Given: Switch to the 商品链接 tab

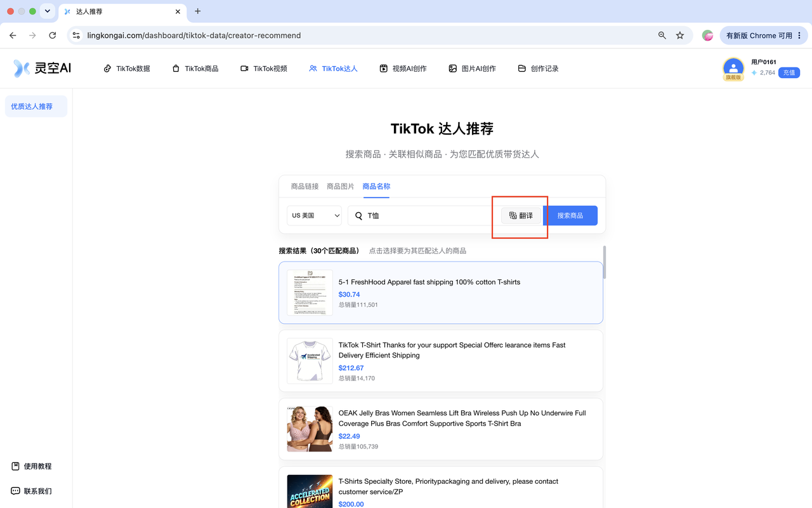Looking at the screenshot, I should coord(304,187).
